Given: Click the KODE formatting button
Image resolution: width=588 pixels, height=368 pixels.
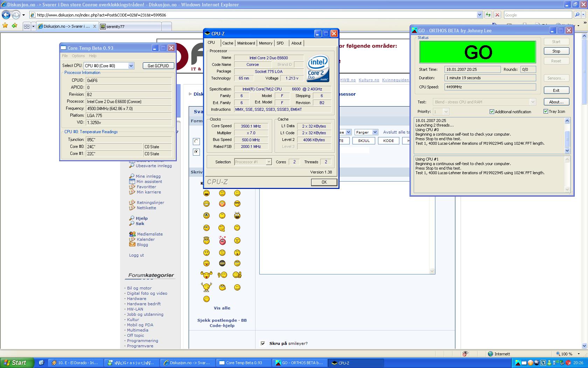Looking at the screenshot, I should [x=388, y=141].
